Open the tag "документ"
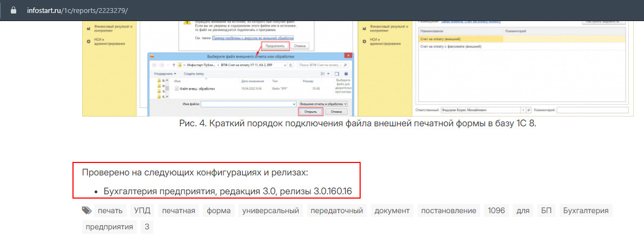The height and width of the screenshot is (238, 644). click(x=392, y=211)
